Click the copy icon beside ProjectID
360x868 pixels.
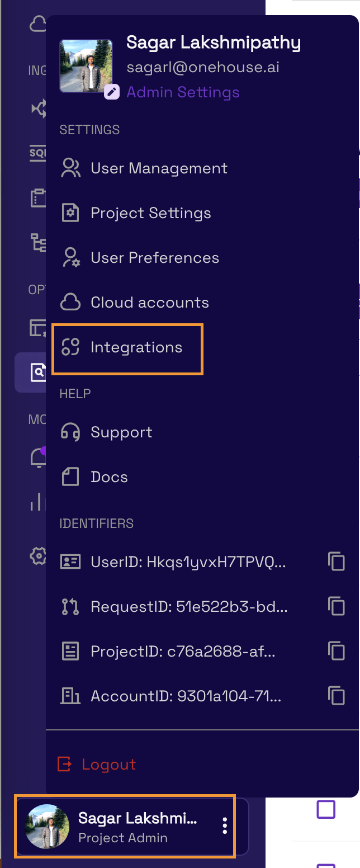pyautogui.click(x=336, y=651)
